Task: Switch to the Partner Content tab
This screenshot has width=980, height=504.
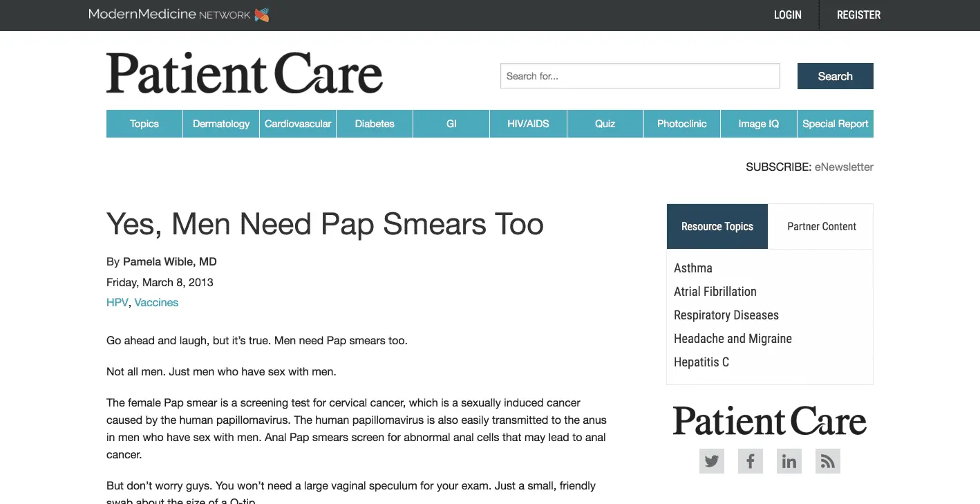Action: 821,227
